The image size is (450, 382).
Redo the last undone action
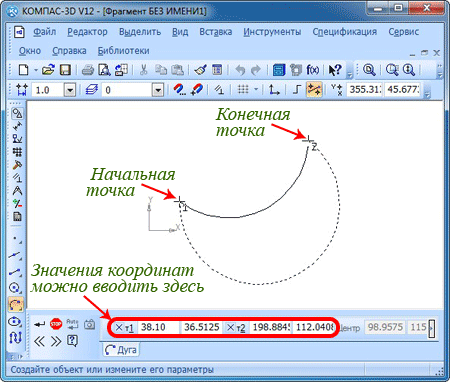pyautogui.click(x=256, y=70)
